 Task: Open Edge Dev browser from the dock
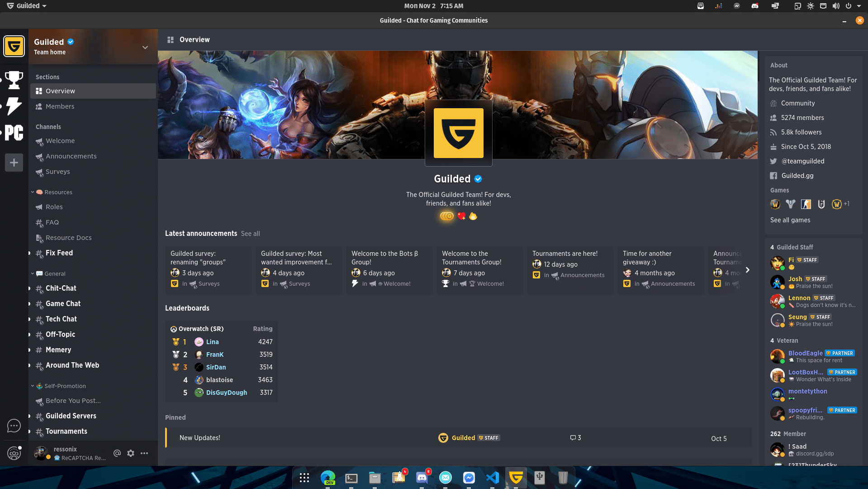pos(328,478)
